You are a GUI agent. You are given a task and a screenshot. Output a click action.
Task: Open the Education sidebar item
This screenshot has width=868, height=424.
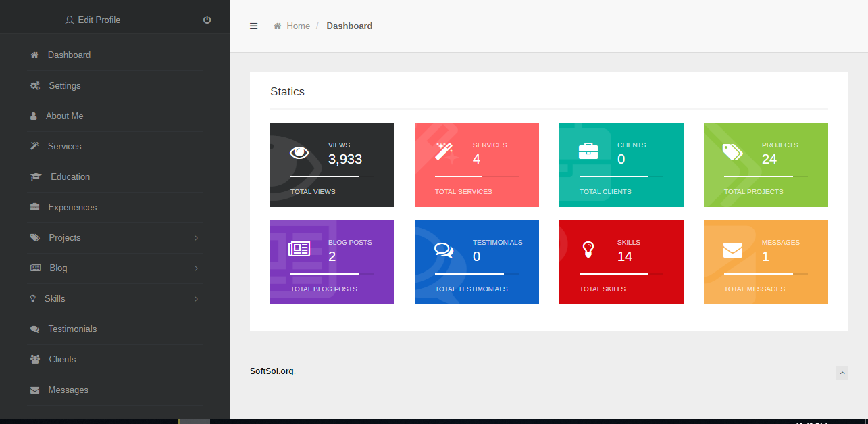70,177
